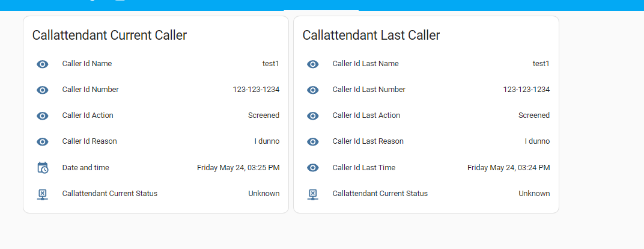Click the network-off icon in Last Caller card
The height and width of the screenshot is (249, 644).
coord(313,194)
